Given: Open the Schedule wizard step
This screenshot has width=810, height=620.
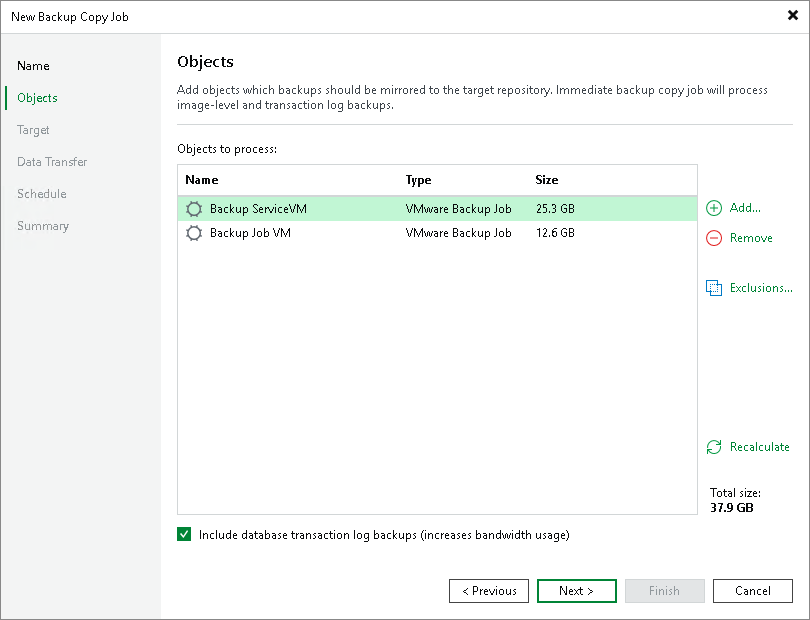Looking at the screenshot, I should point(42,194).
